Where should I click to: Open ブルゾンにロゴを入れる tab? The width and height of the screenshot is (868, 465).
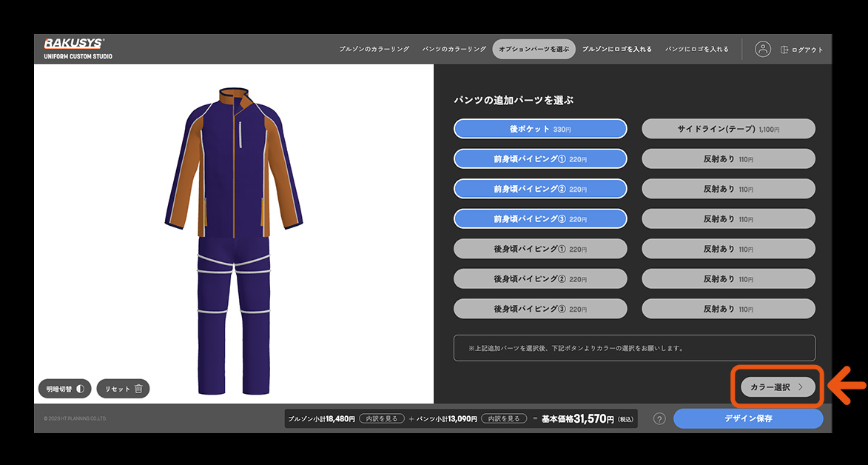617,49
